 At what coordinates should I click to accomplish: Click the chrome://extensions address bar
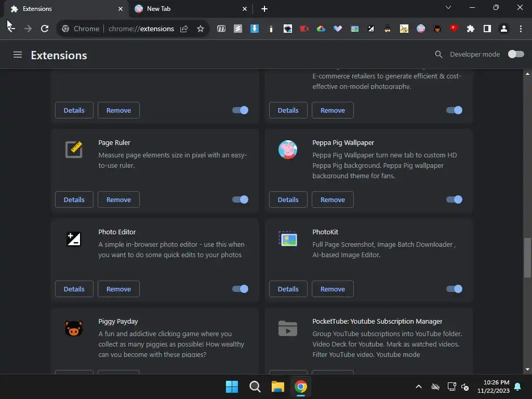click(x=141, y=29)
